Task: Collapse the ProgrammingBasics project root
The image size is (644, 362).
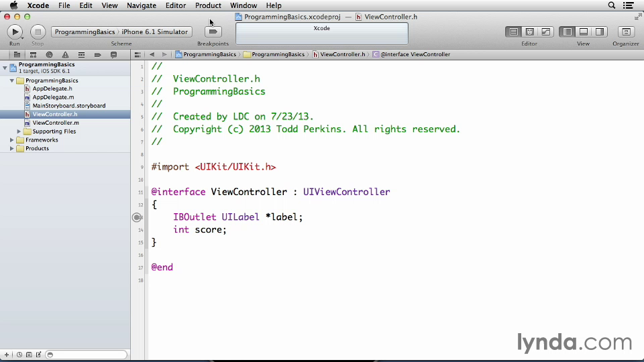Action: 5,68
